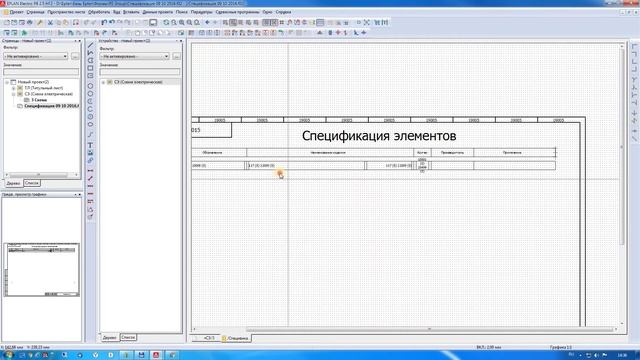
Task: Select the Text tool (T icon)
Action: coord(90,145)
